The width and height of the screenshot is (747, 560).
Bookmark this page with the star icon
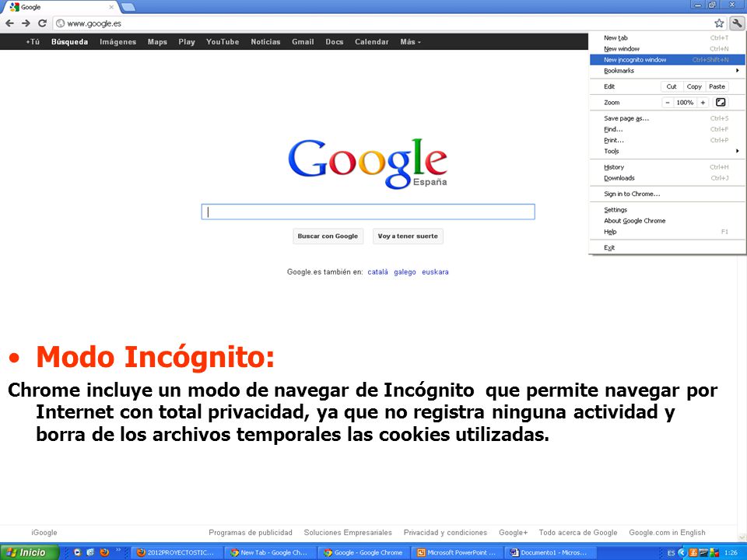[719, 23]
